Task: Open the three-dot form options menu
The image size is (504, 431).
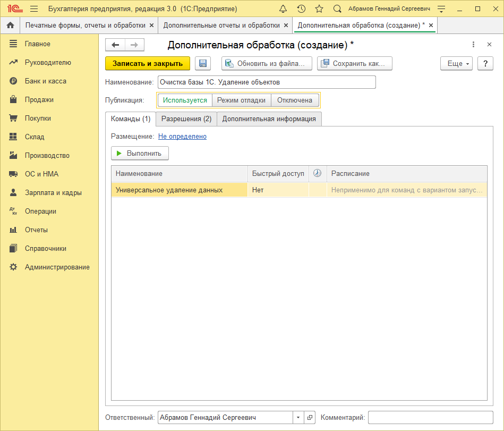Action: click(473, 45)
